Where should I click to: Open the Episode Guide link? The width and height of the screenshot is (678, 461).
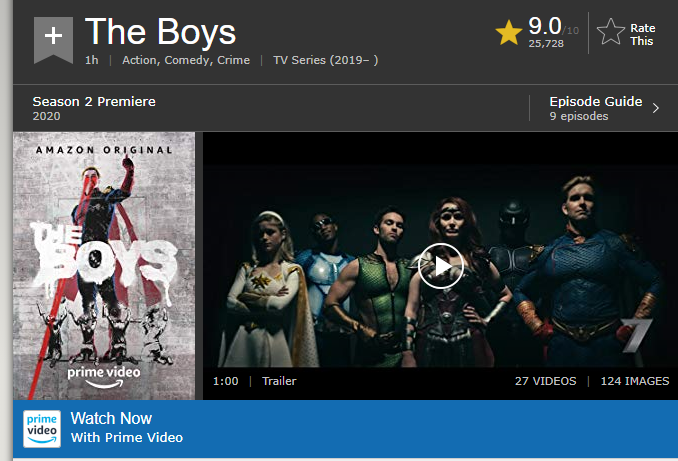595,101
